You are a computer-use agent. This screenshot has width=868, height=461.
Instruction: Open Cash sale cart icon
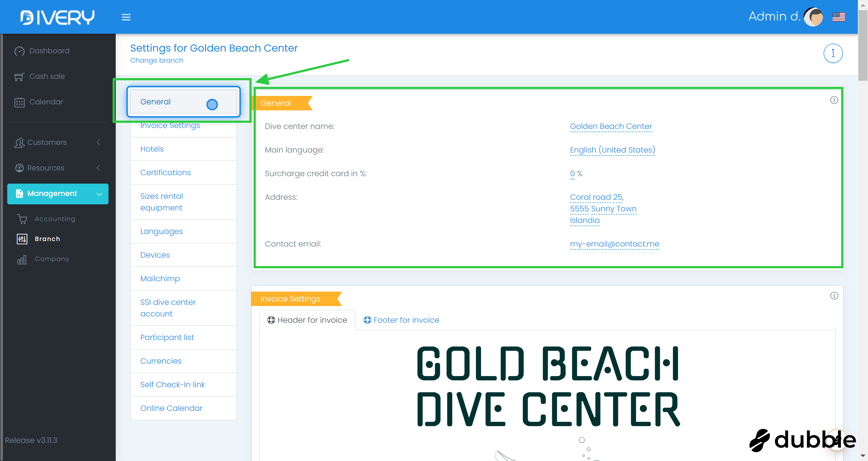click(19, 77)
